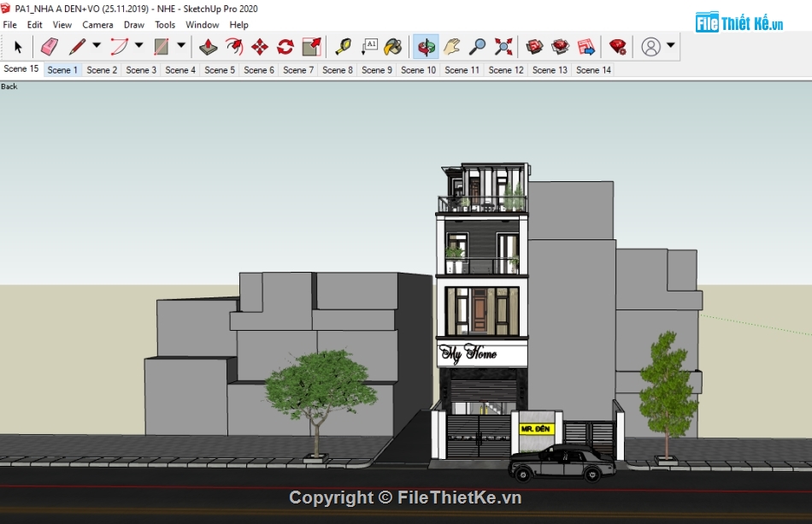The width and height of the screenshot is (812, 524).
Task: Open the View menu
Action: tap(62, 25)
